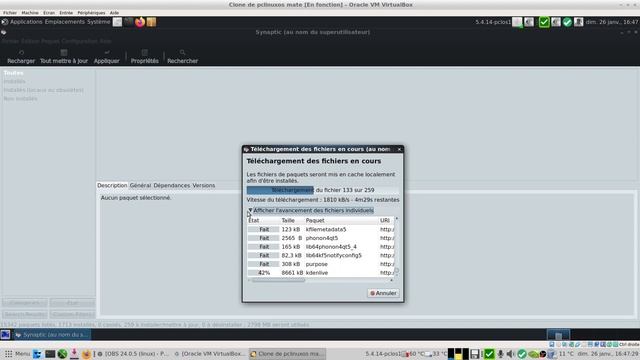Screen dimensions: 640x360
Task: Switch to OBS 24.0.5 taskbar window
Action: pos(133,353)
